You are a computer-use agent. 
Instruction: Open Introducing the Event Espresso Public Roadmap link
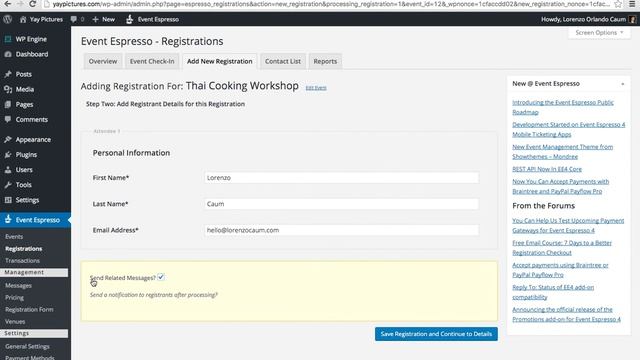(563, 107)
